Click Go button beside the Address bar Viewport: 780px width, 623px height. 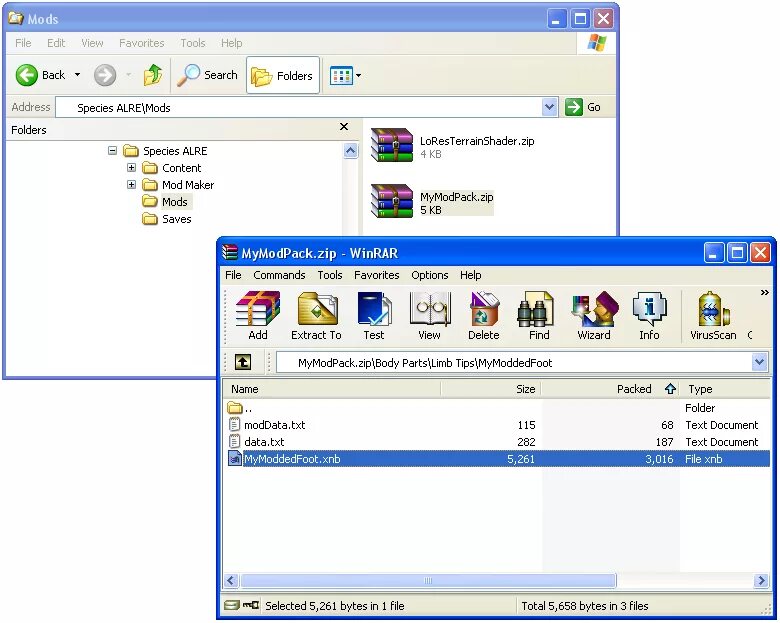(583, 107)
